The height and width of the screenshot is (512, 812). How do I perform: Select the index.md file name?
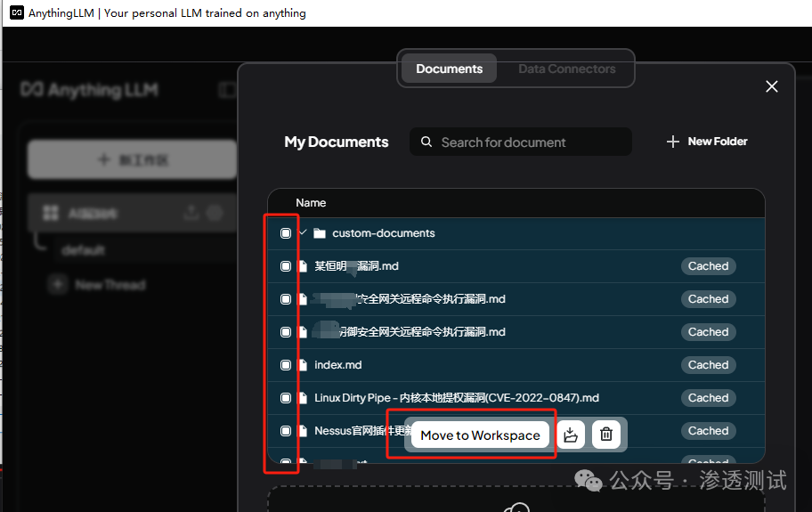(x=338, y=365)
